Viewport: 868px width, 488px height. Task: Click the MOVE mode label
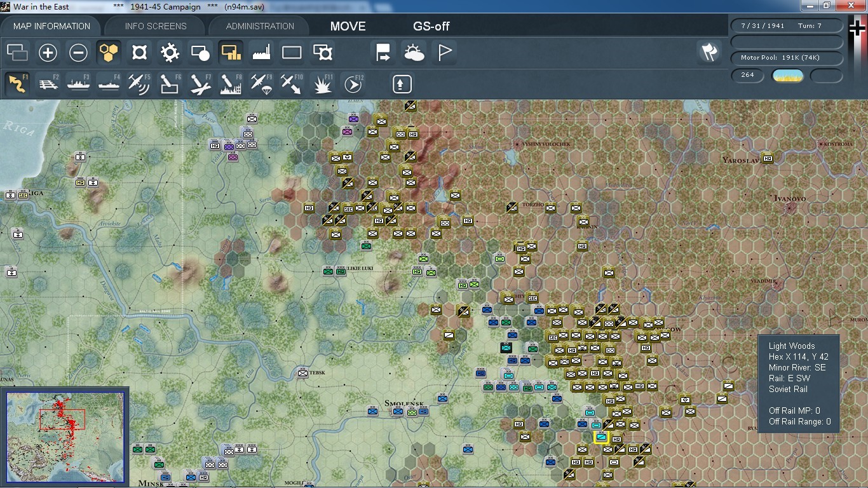click(348, 26)
